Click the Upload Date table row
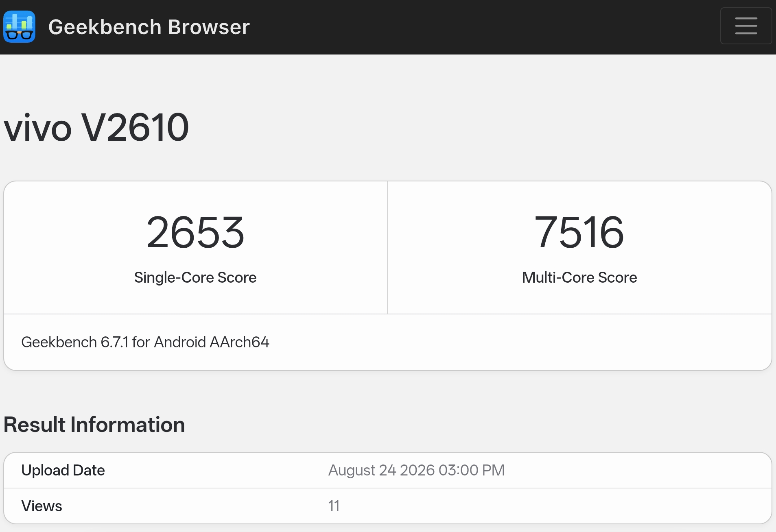Image resolution: width=776 pixels, height=532 pixels. pos(388,470)
